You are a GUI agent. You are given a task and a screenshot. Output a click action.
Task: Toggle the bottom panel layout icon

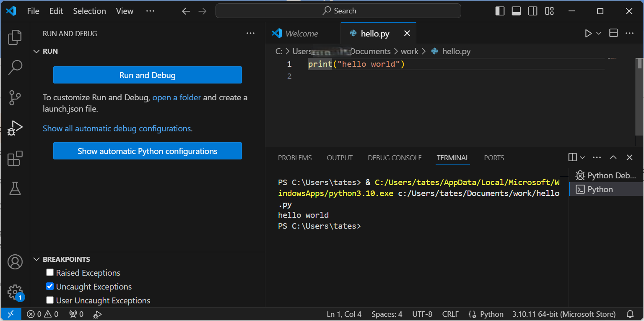click(516, 11)
